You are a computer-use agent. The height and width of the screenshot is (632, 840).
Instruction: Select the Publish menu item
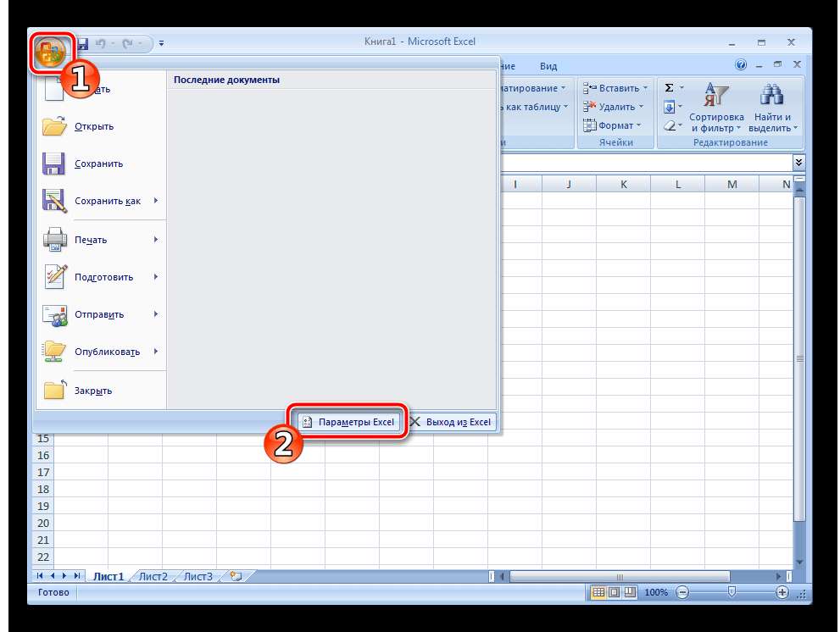click(106, 352)
